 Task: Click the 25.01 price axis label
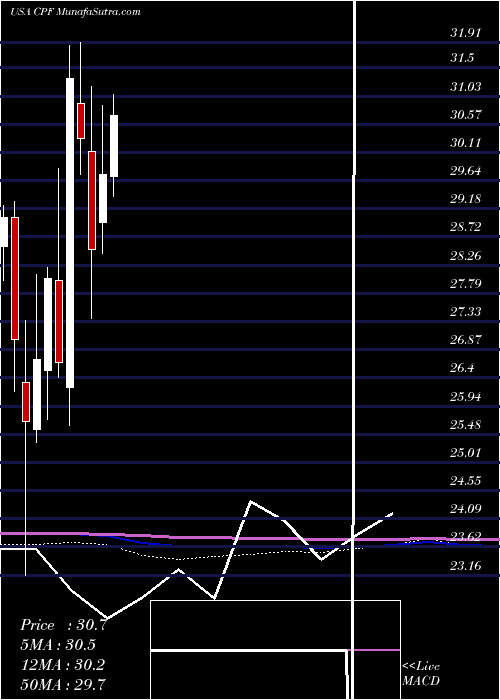click(467, 453)
